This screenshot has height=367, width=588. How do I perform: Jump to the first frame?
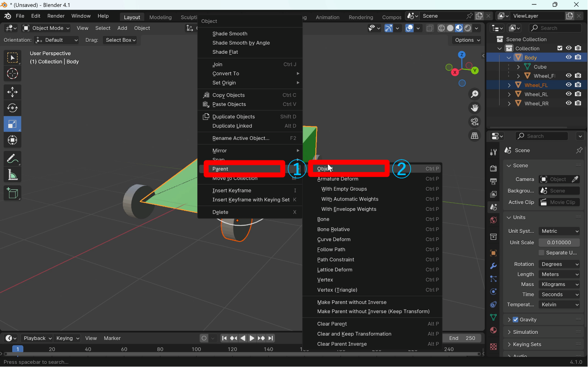224,338
